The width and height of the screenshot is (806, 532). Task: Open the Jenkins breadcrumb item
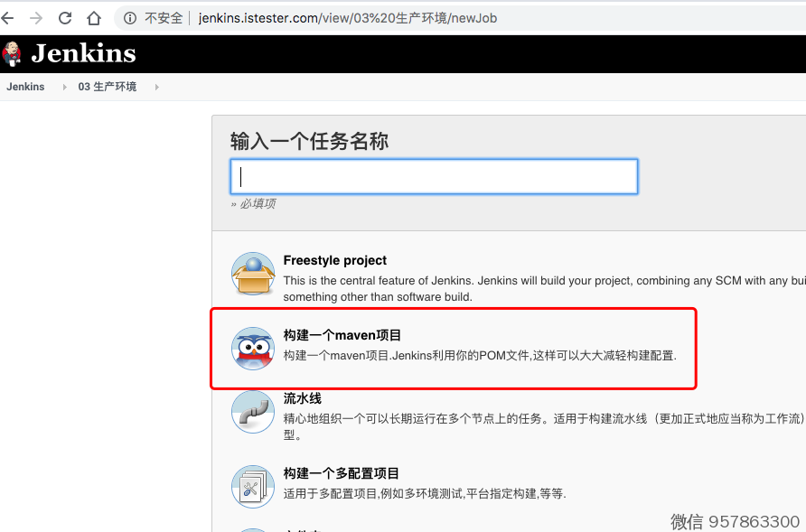[25, 87]
